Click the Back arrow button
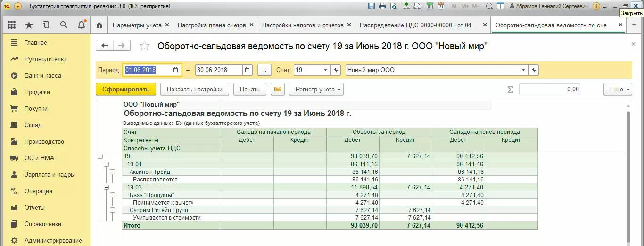 click(x=105, y=45)
